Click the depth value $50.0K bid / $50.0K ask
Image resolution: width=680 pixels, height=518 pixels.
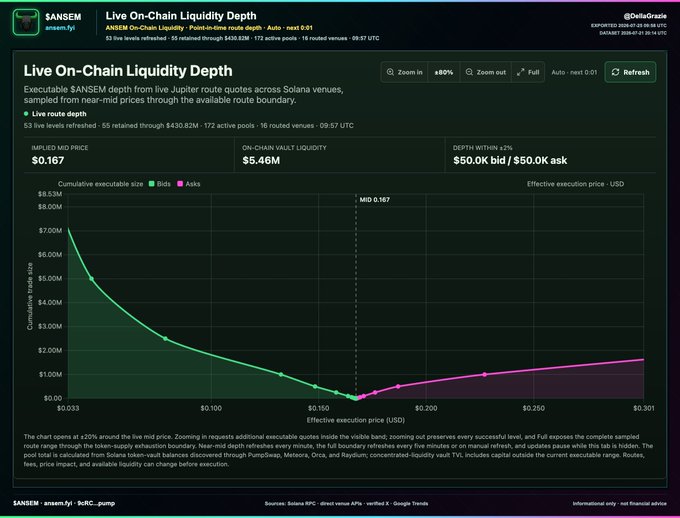[510, 161]
